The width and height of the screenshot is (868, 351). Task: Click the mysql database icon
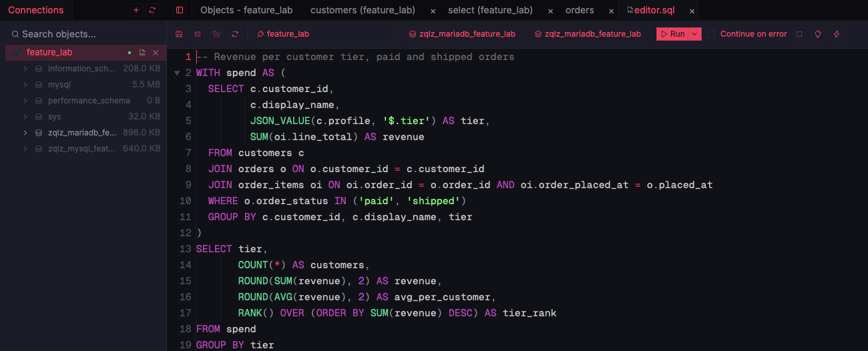(x=39, y=85)
